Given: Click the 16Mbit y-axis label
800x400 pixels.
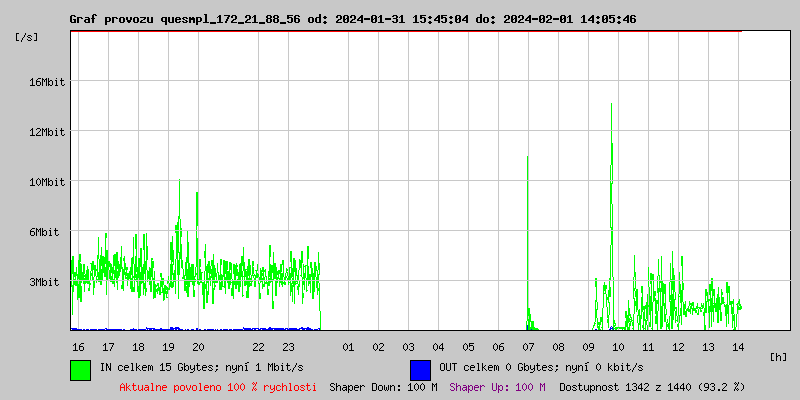Looking at the screenshot, I should (x=46, y=82).
